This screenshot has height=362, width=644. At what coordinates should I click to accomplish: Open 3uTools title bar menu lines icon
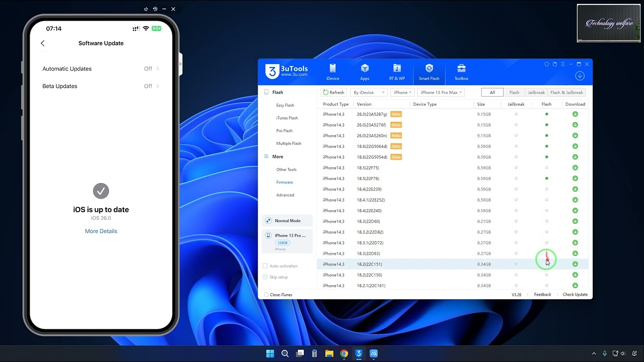tap(562, 64)
